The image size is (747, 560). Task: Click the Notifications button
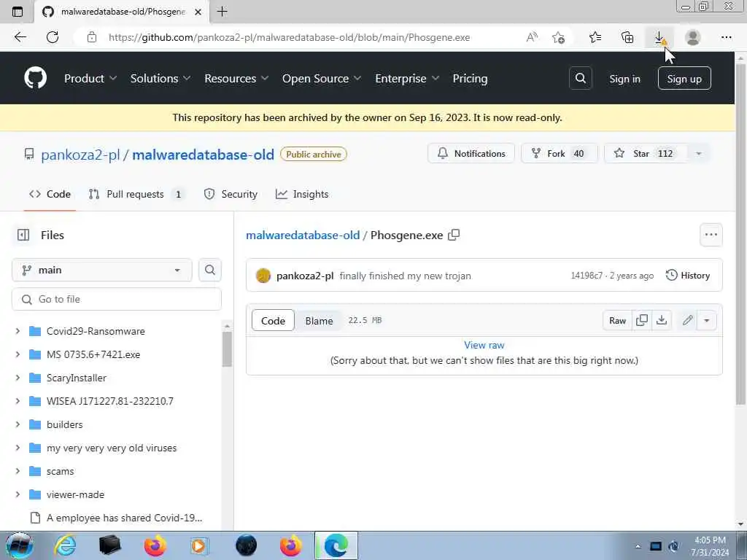[471, 153]
